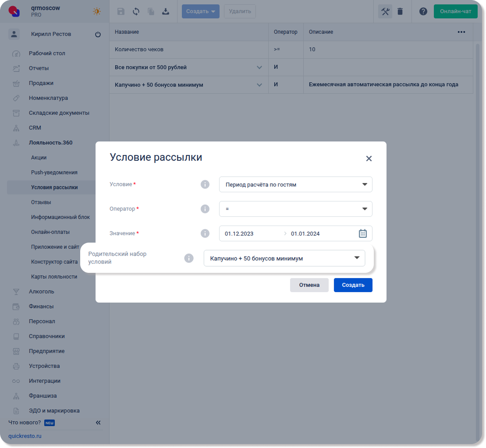Expand the Родительский набор условий dropdown
Image resolution: width=486 pixels, height=448 pixels.
284,258
